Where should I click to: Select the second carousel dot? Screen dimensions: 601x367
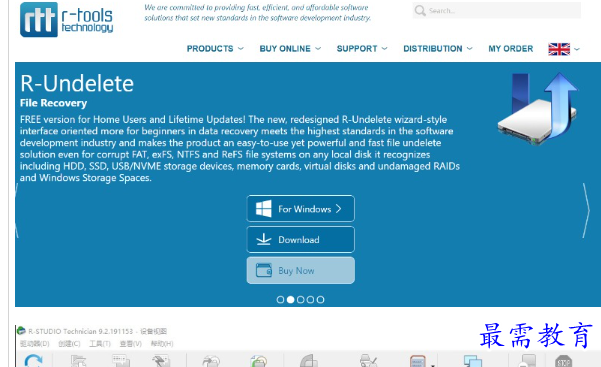click(291, 300)
